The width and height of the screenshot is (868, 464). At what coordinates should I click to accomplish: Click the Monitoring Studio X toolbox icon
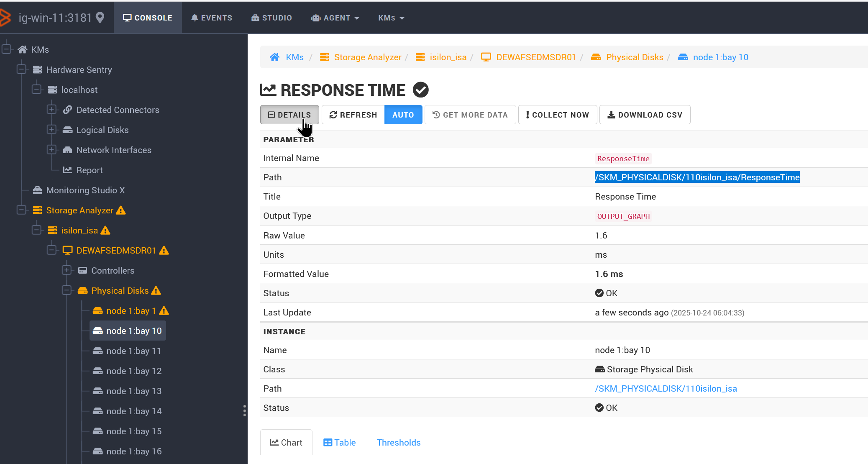pyautogui.click(x=37, y=190)
